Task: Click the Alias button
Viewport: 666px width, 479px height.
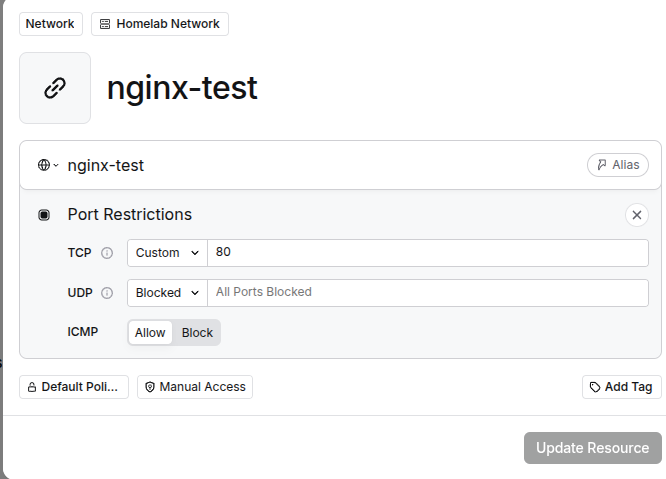Action: pyautogui.click(x=617, y=165)
